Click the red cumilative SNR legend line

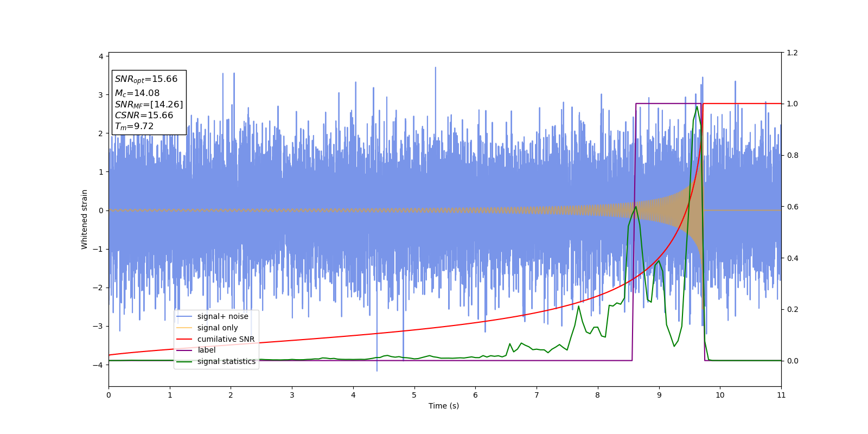[184, 339]
